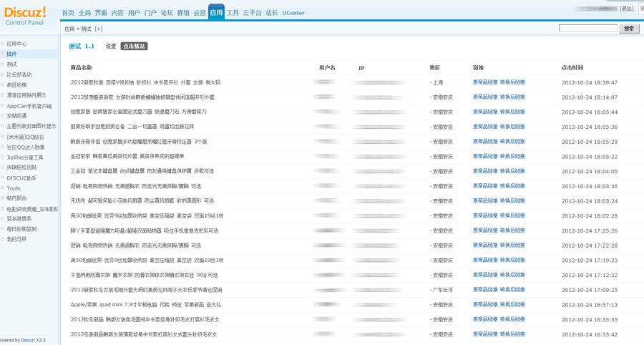
Task: Click the 测试 1.1 plugin title
Action: (x=82, y=47)
